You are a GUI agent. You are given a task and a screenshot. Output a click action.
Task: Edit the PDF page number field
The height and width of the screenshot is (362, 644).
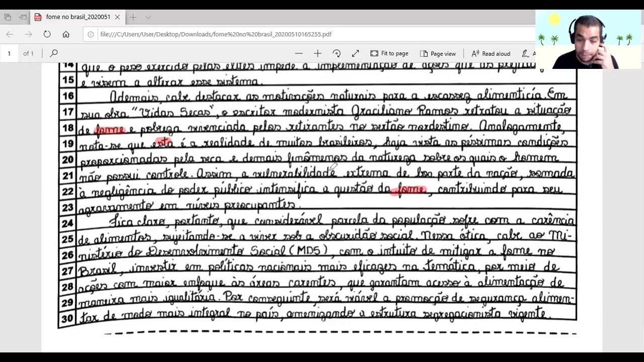[x=9, y=53]
